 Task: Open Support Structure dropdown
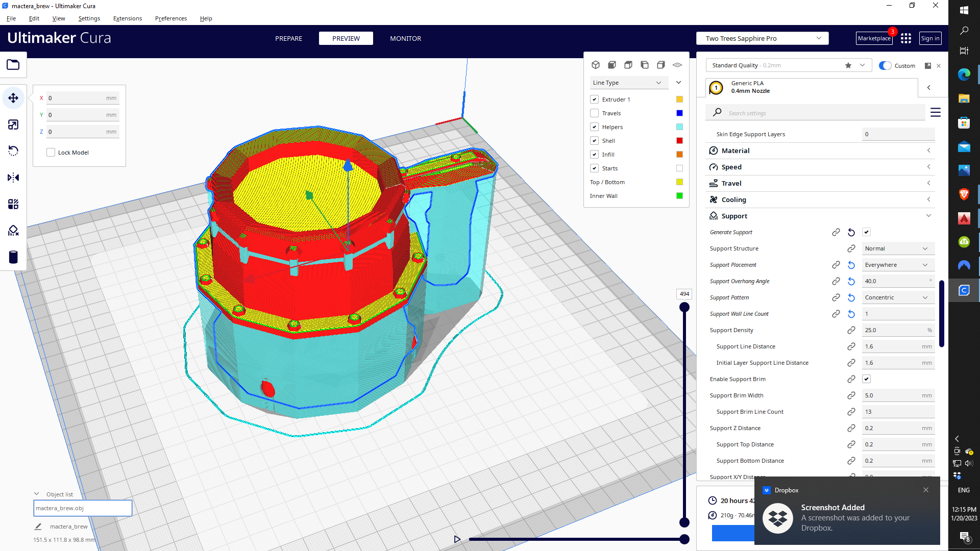click(x=898, y=248)
